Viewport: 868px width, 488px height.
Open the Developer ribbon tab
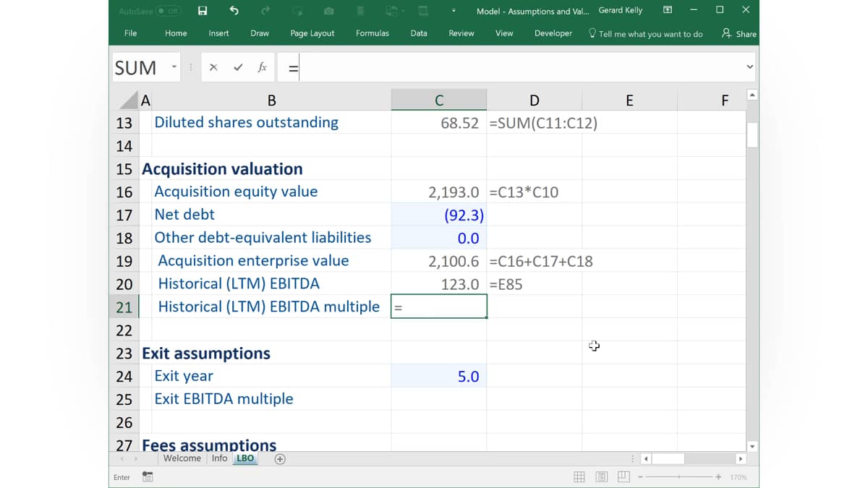[x=553, y=33]
